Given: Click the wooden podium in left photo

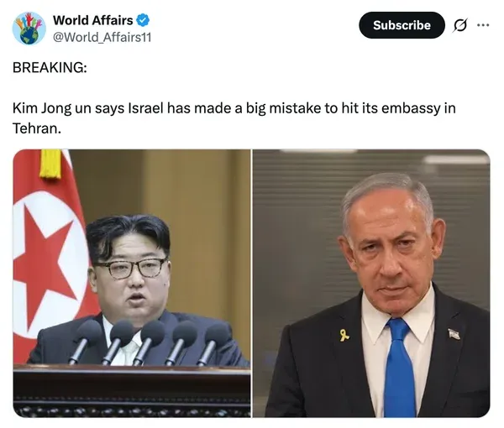Looking at the screenshot, I should pyautogui.click(x=132, y=391).
